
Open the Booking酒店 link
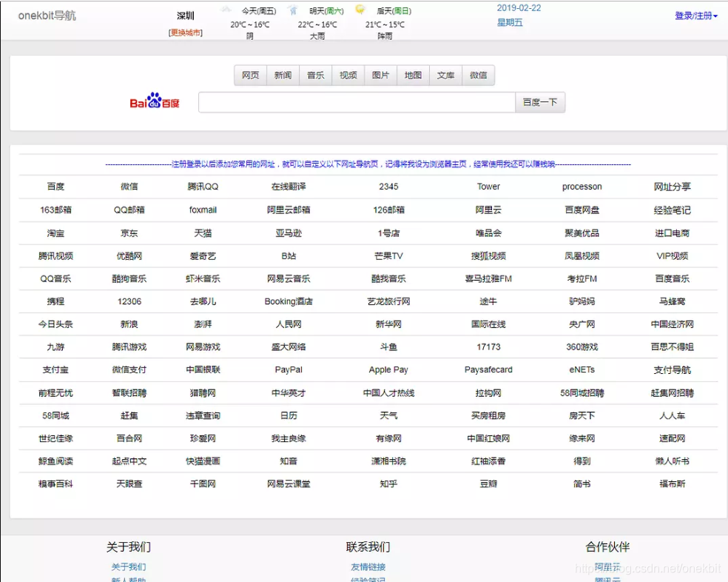(x=289, y=301)
